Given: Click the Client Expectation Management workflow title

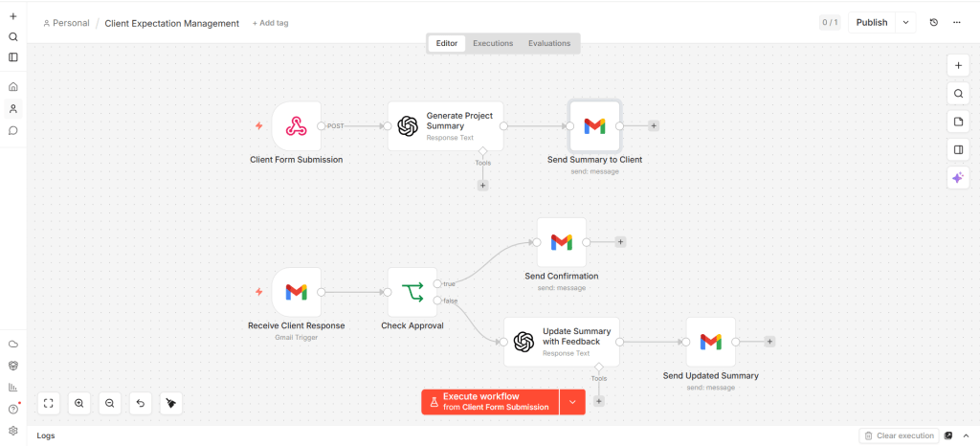Looking at the screenshot, I should tap(172, 23).
